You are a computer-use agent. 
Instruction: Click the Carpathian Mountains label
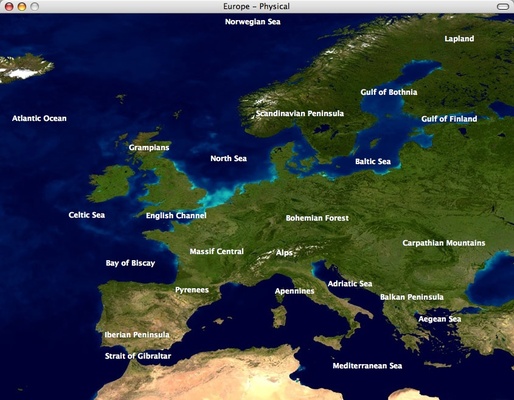[x=444, y=243]
